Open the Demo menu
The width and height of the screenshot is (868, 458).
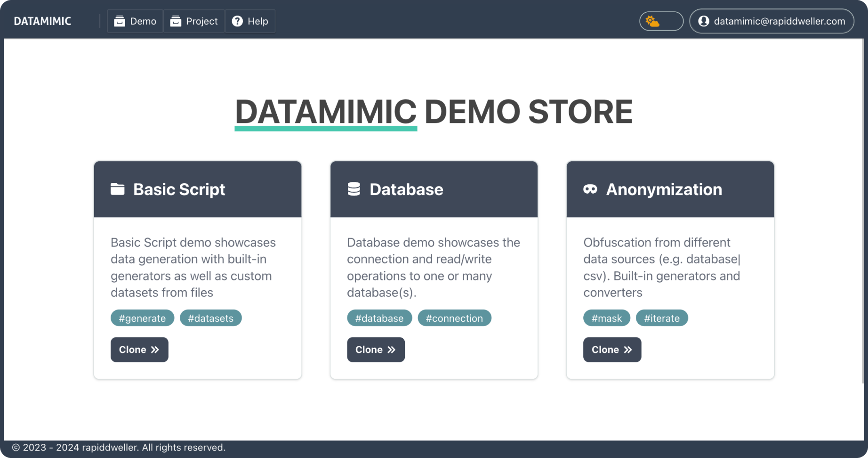tap(135, 21)
